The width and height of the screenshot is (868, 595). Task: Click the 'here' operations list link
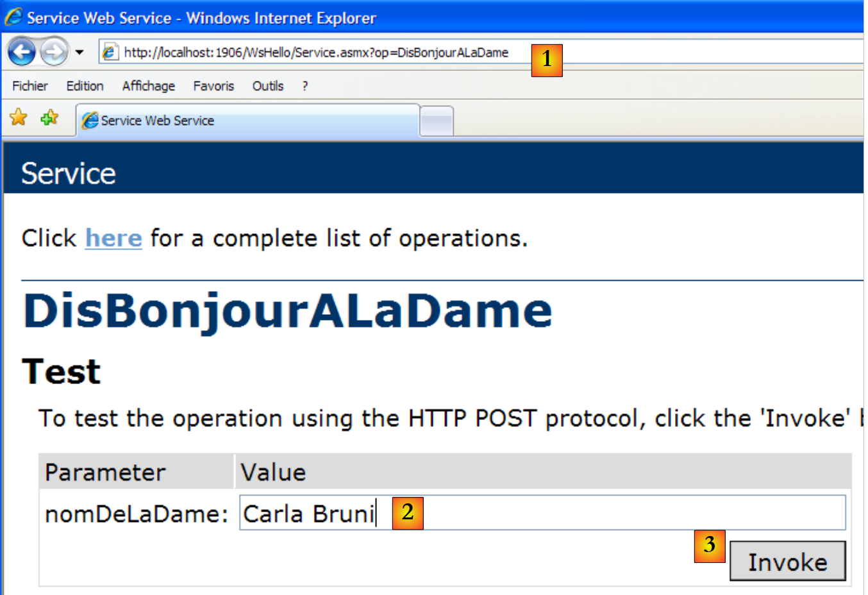113,239
